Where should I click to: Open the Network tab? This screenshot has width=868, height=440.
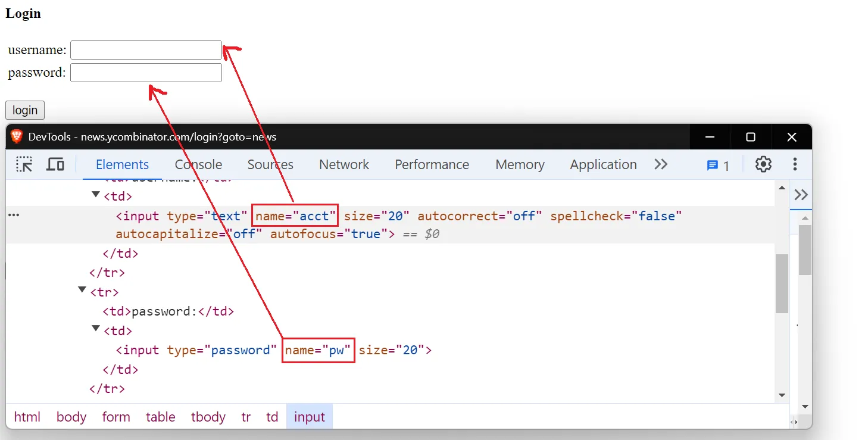pos(344,165)
